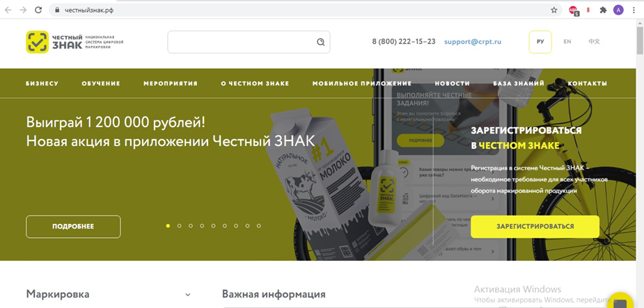Open the AdBlock extension icon
The image size is (644, 308).
(x=574, y=10)
